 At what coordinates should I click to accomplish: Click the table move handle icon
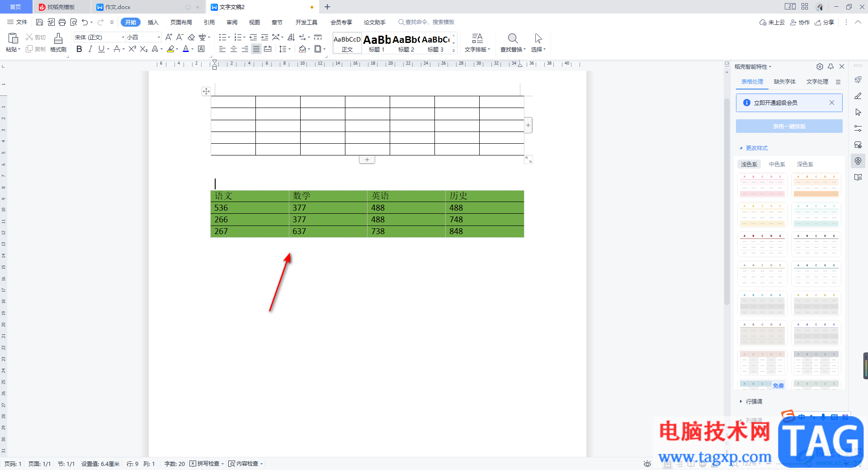pos(206,91)
